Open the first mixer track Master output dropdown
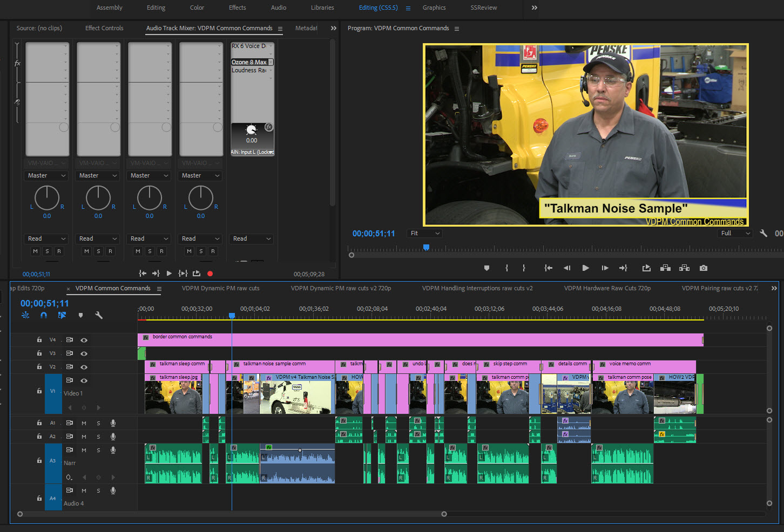The image size is (784, 532). click(x=47, y=175)
